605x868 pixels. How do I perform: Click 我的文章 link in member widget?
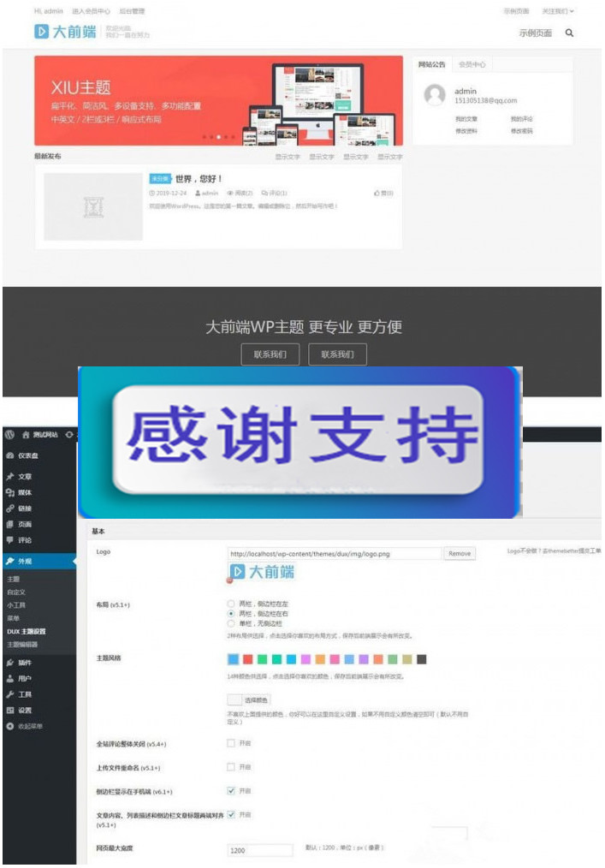coord(466,119)
